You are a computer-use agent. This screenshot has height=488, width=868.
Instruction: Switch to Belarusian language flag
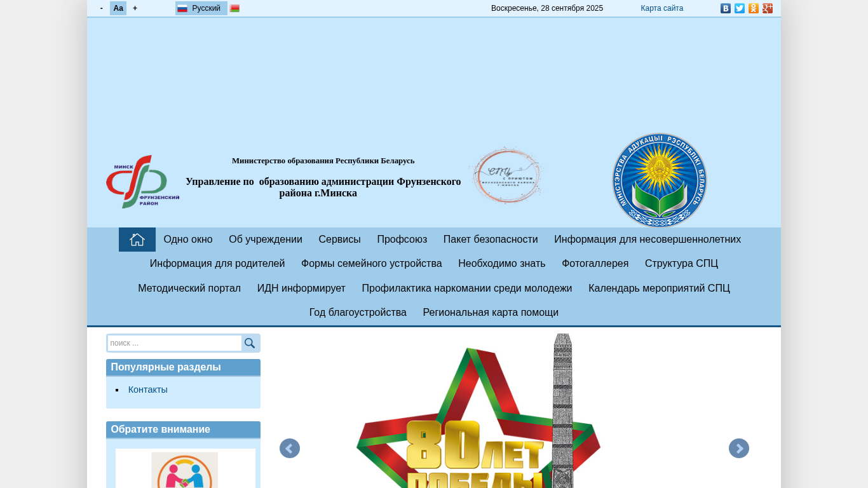234,8
